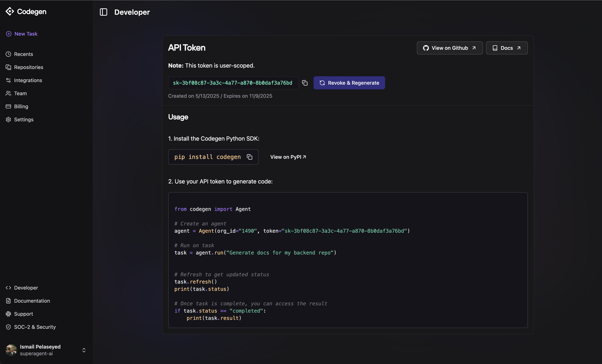Open Recents via its clock icon
Screen dimensions: 602x364
pos(9,54)
